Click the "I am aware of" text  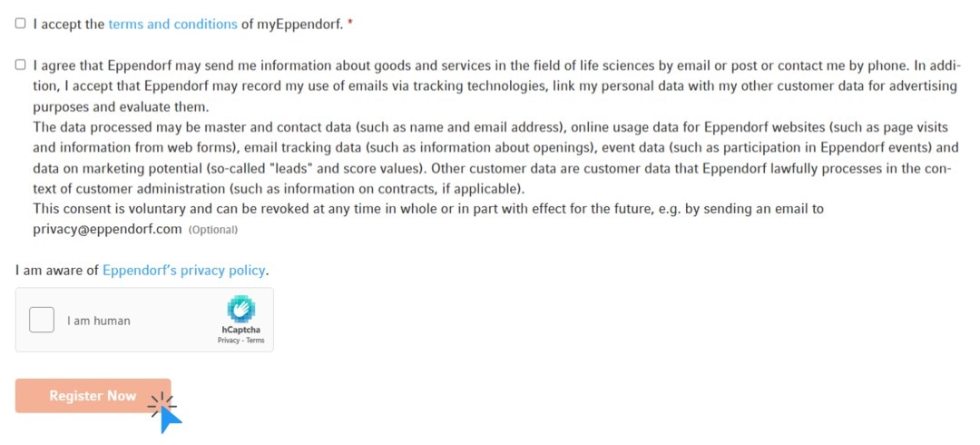coord(57,270)
